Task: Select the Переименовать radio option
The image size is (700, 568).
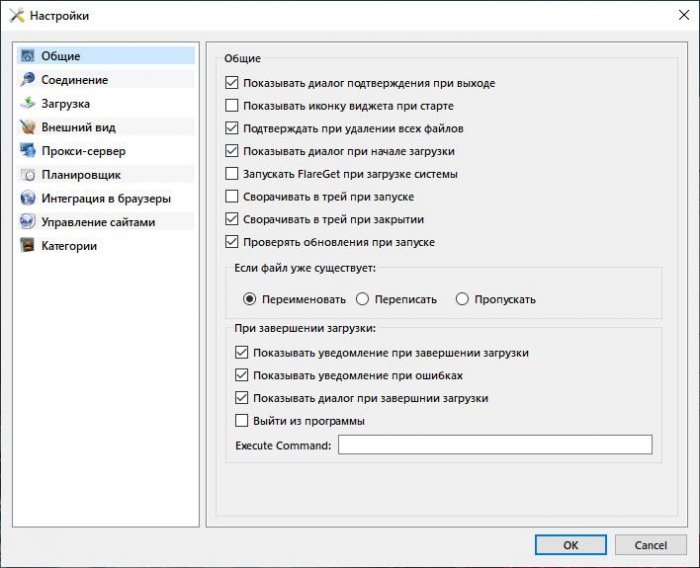Action: [250, 299]
